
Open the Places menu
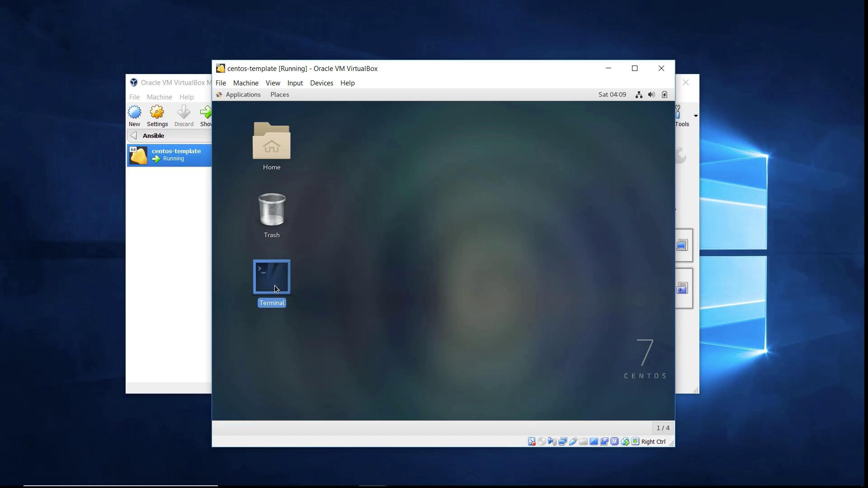pyautogui.click(x=279, y=94)
